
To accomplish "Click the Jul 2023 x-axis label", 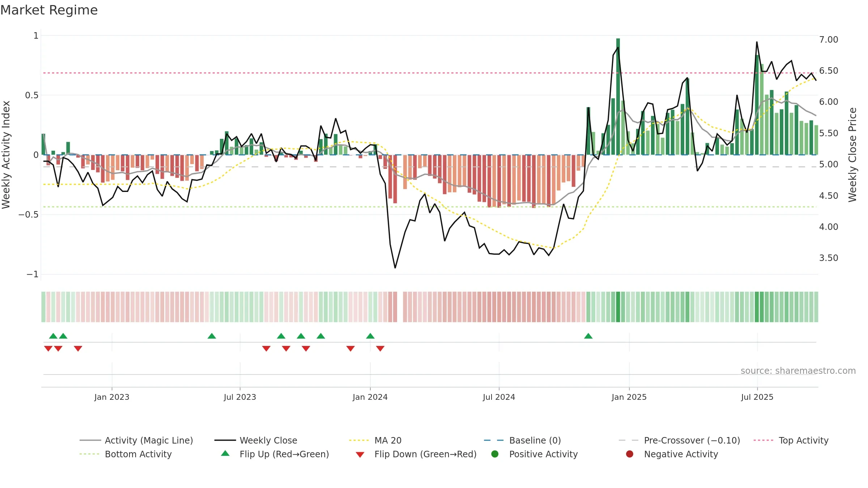I will point(240,397).
